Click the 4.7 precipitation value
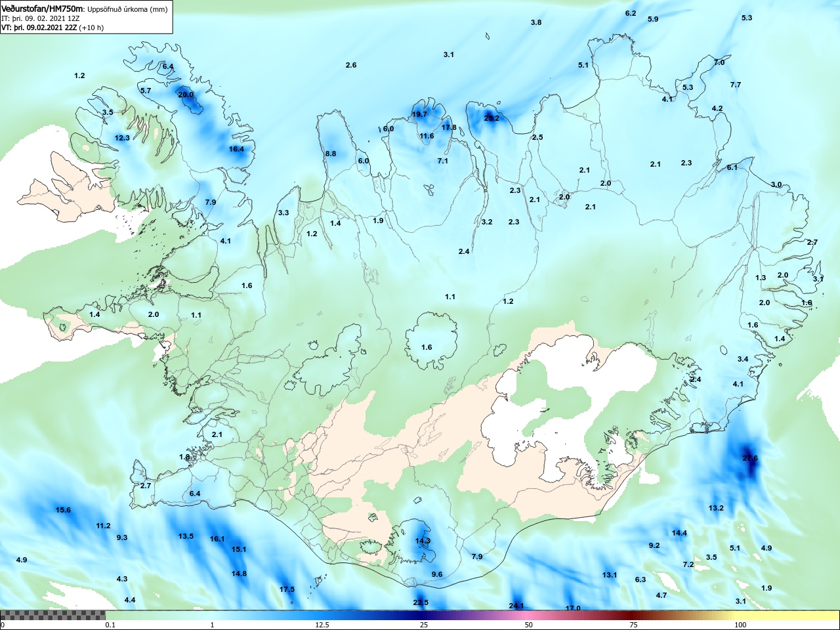Screen dimensions: 840x630 (661, 595)
